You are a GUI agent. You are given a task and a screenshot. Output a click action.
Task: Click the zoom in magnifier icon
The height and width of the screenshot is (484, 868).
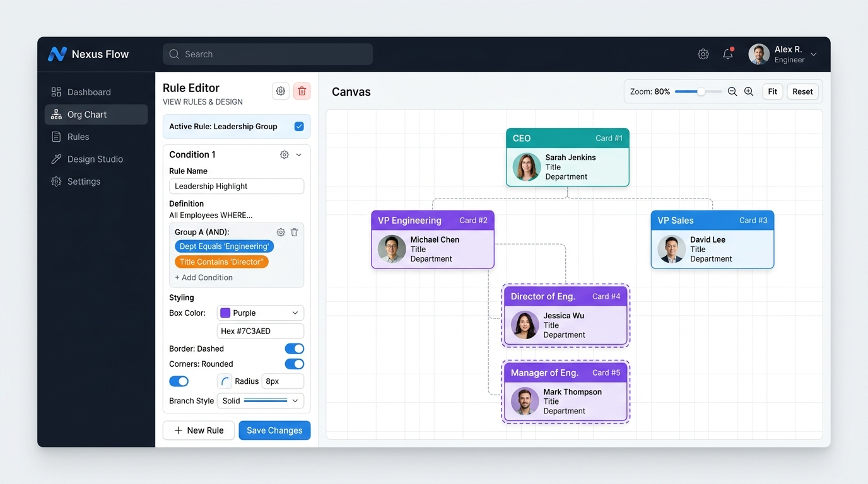pyautogui.click(x=749, y=91)
